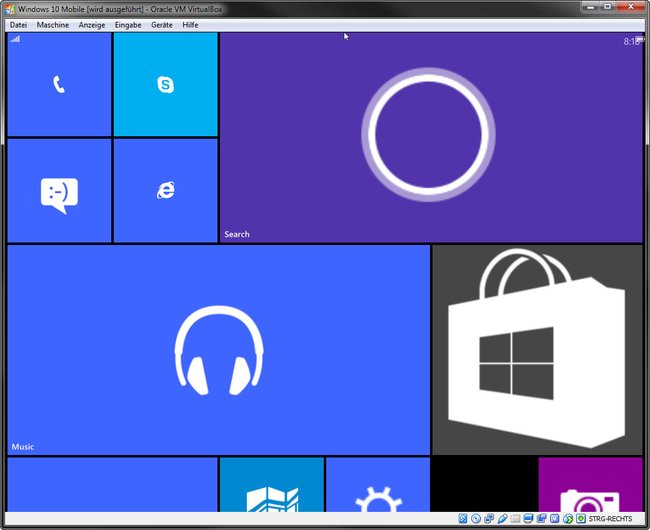
Task: Open the Cortana Search tile
Action: coord(431,138)
